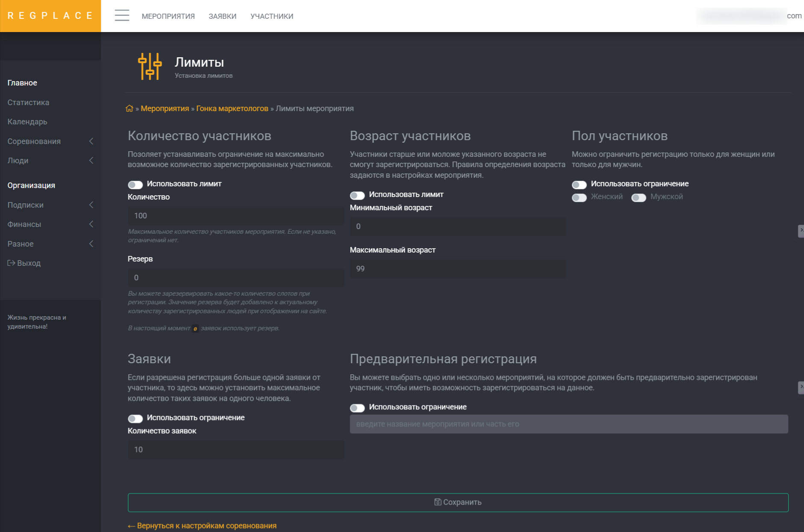Click Мероприятия breadcrumb link

[x=165, y=109]
